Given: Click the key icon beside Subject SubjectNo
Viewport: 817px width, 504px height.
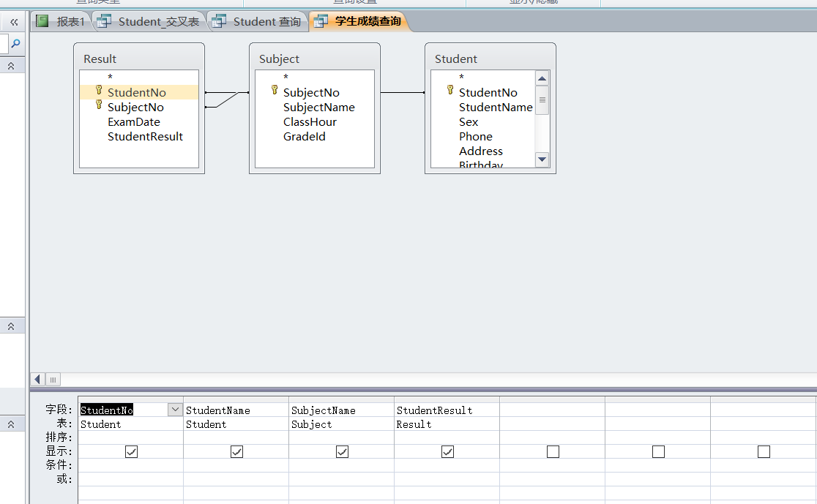Looking at the screenshot, I should pyautogui.click(x=275, y=91).
